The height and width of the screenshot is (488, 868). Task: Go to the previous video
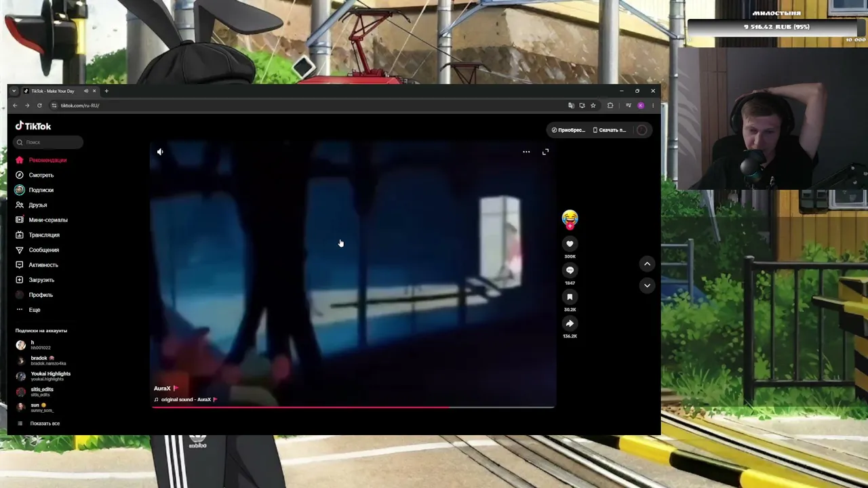point(647,264)
